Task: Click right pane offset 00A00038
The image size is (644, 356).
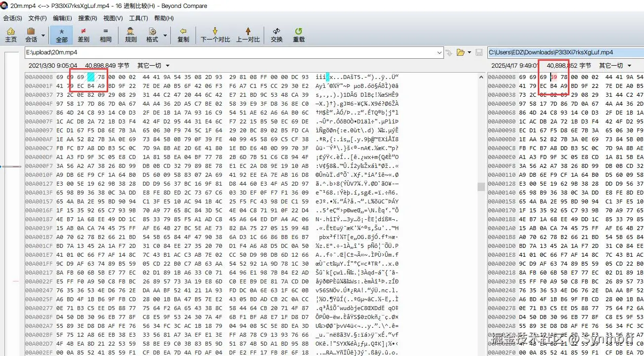Action: [x=502, y=94]
